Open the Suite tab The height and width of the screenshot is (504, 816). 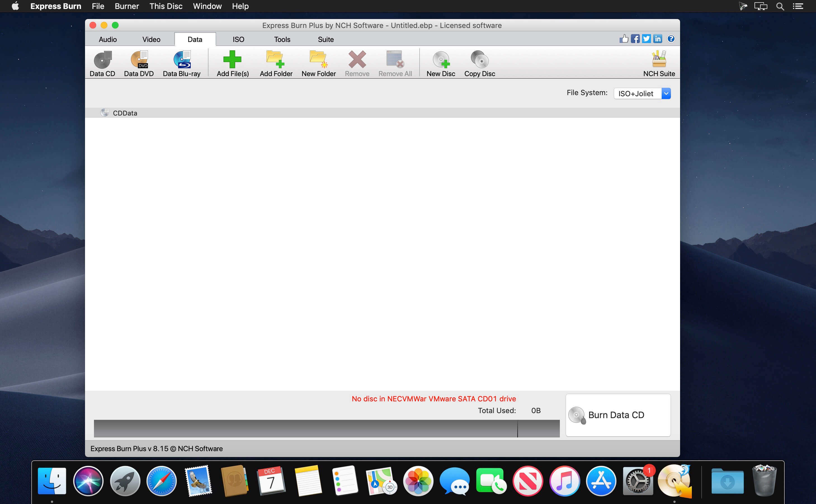(326, 39)
